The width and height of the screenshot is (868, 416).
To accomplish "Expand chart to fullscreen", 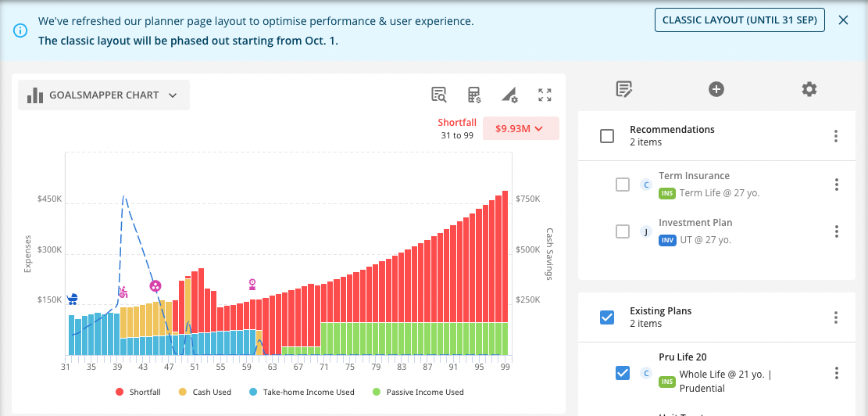I will (545, 95).
